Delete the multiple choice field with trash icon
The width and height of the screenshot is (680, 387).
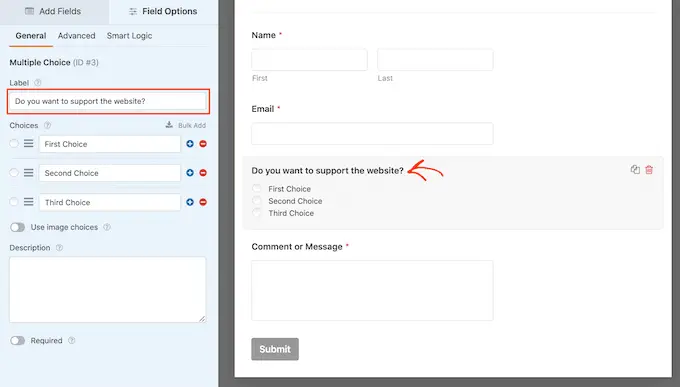click(649, 170)
